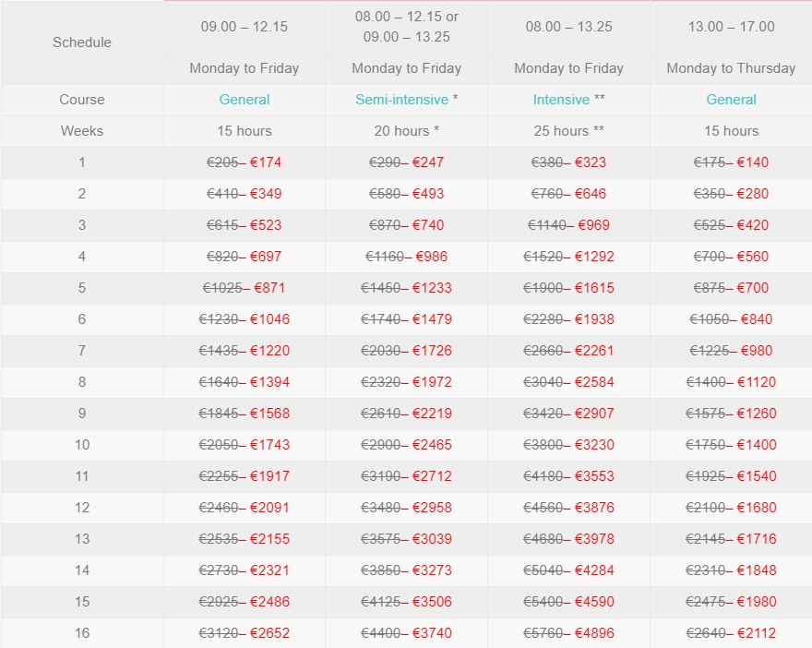Screen dimensions: 812x648
Task: Open the General course link for 09.00 – 12.15
Action: [x=245, y=100]
